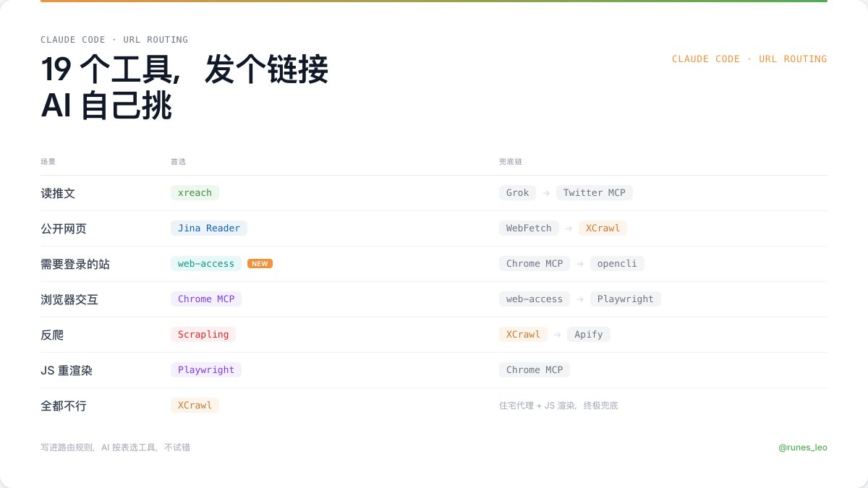868x488 pixels.
Task: Select the column header "兜底链"
Action: [510, 161]
